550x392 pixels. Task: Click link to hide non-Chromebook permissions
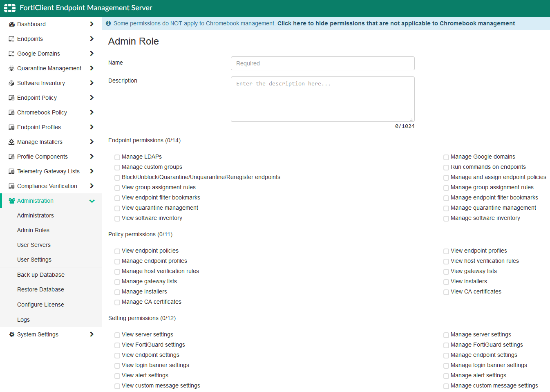396,23
